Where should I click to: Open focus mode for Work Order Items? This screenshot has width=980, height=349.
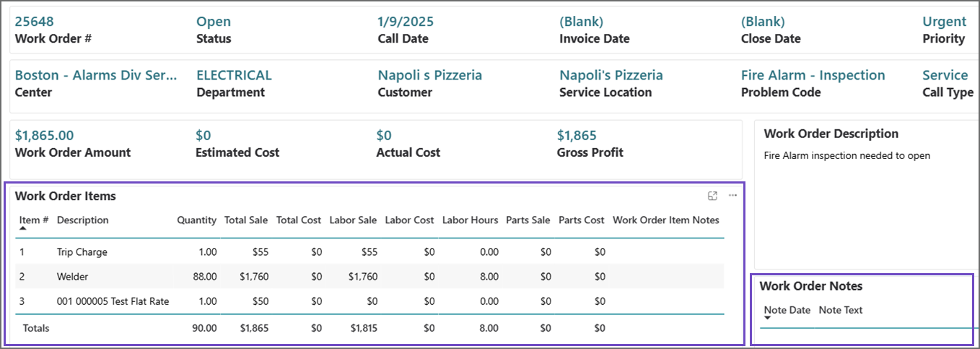tap(712, 196)
